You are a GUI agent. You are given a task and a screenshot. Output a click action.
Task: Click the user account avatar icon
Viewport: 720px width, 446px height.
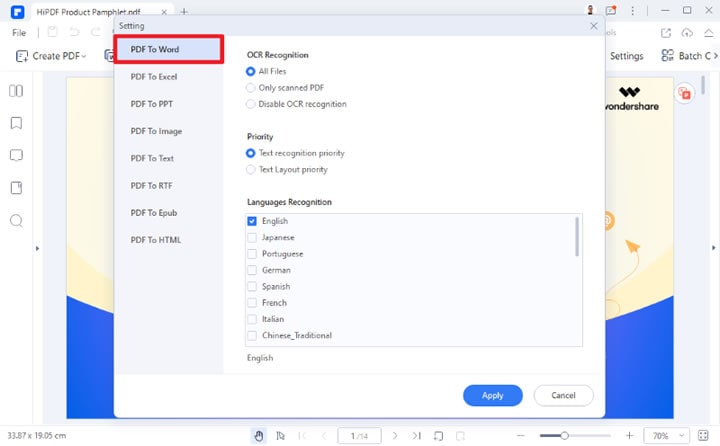(590, 10)
